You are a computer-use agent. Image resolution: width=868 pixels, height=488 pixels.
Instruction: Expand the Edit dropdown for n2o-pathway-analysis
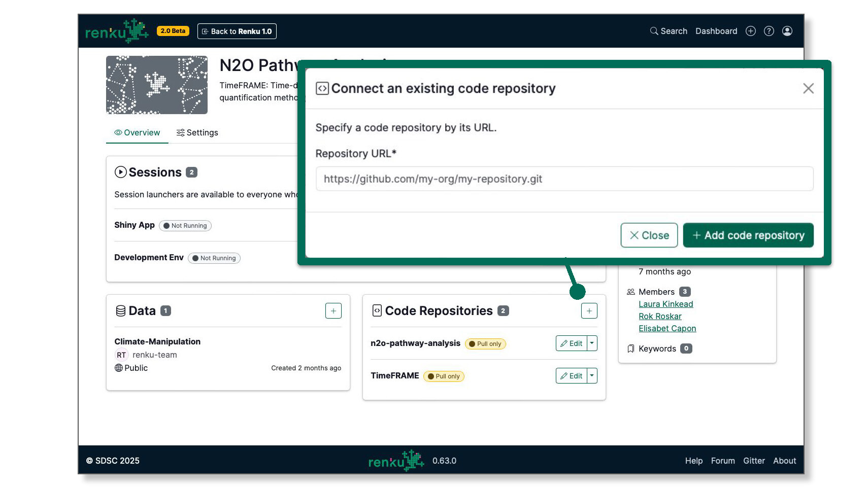tap(592, 343)
